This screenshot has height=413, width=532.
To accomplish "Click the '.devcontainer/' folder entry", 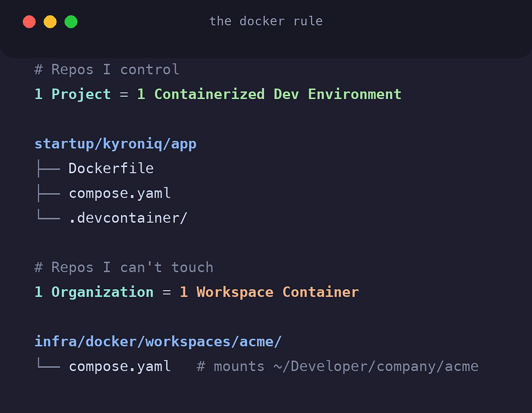I will 128,218.
